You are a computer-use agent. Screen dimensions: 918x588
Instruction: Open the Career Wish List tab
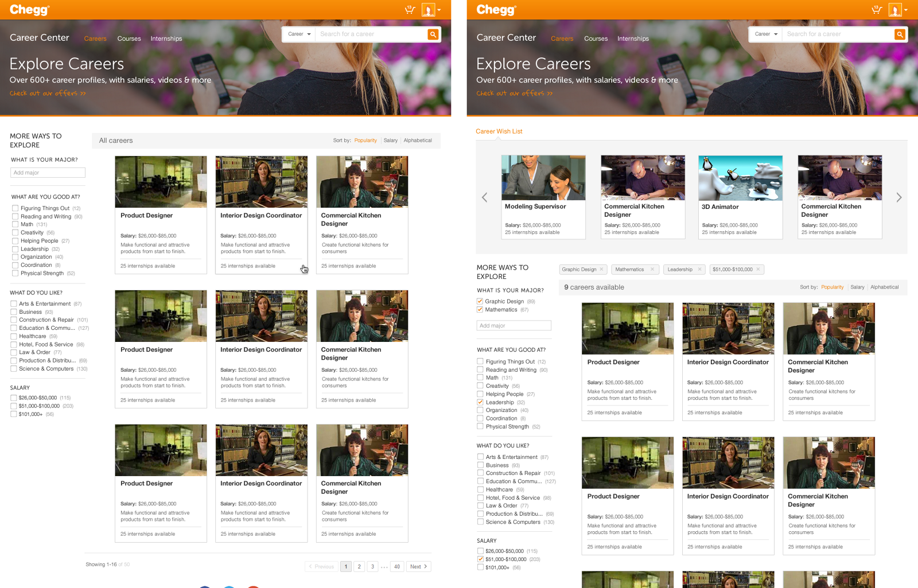499,131
